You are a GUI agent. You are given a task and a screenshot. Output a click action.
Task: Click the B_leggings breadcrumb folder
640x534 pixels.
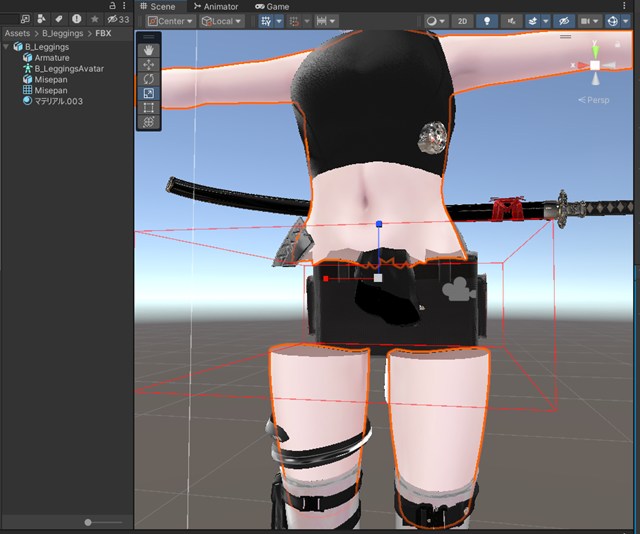[x=62, y=33]
